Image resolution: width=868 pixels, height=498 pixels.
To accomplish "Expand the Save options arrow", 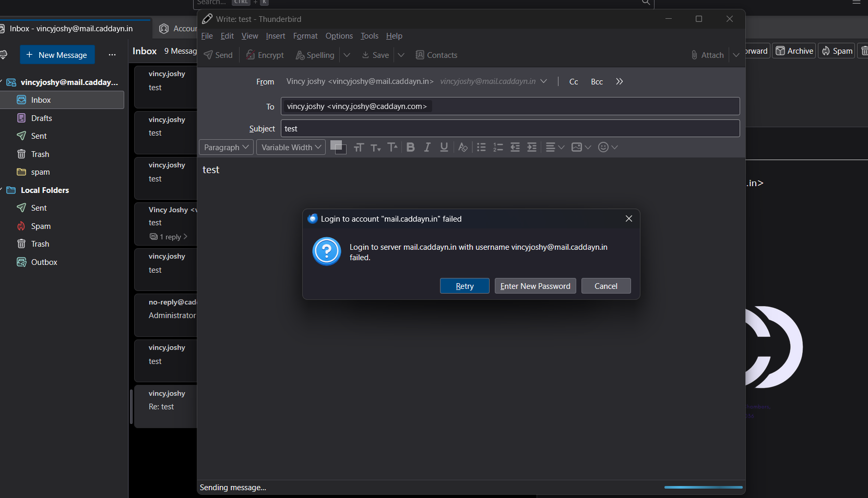I will (401, 55).
